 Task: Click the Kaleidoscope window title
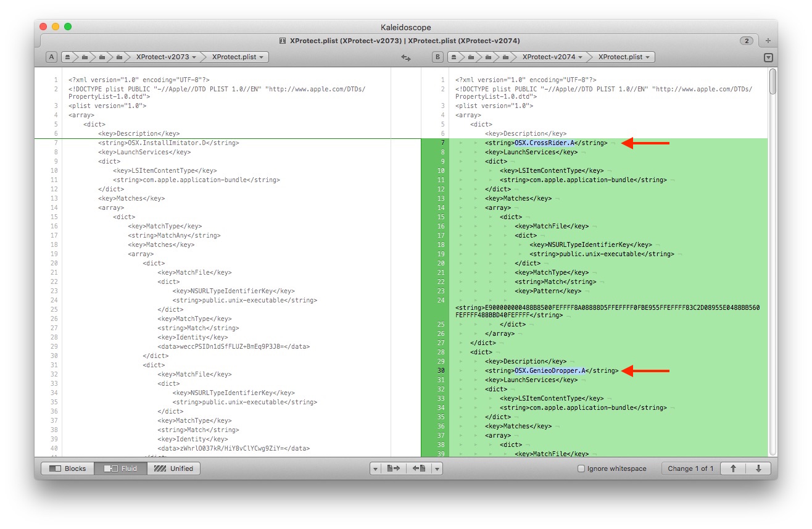point(406,27)
